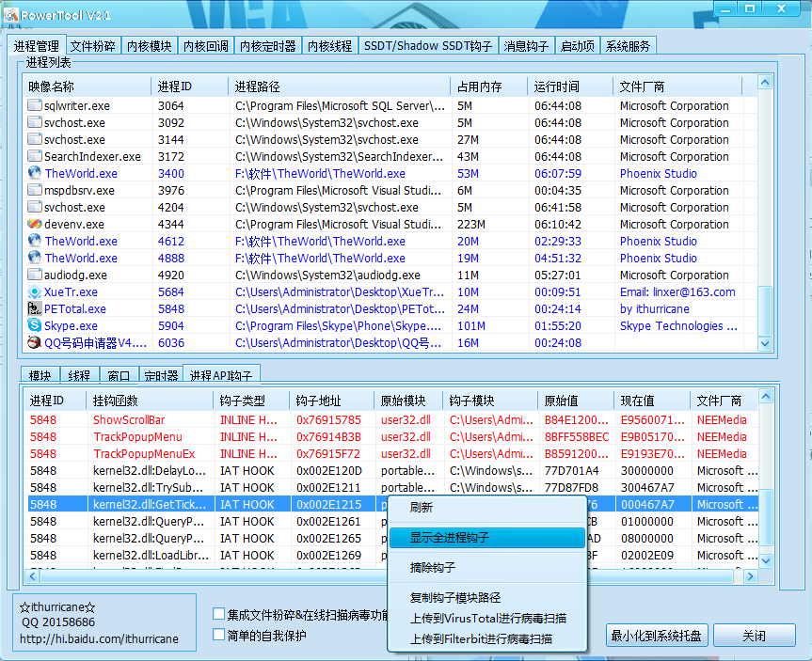The width and height of the screenshot is (812, 661).
Task: Open the SSDT/Shadow SSDT钩子 tab
Action: [x=428, y=46]
